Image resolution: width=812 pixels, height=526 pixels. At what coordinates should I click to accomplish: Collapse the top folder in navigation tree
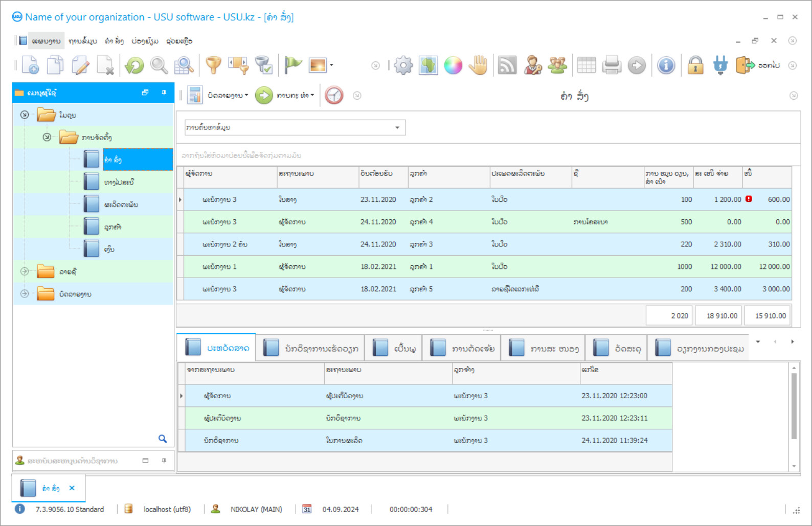[x=25, y=115]
